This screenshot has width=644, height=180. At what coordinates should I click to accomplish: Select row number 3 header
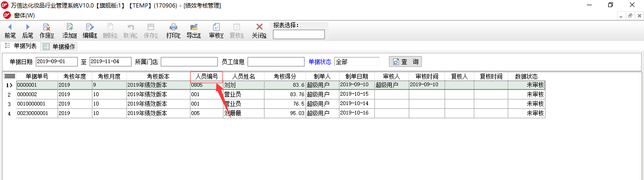point(9,104)
